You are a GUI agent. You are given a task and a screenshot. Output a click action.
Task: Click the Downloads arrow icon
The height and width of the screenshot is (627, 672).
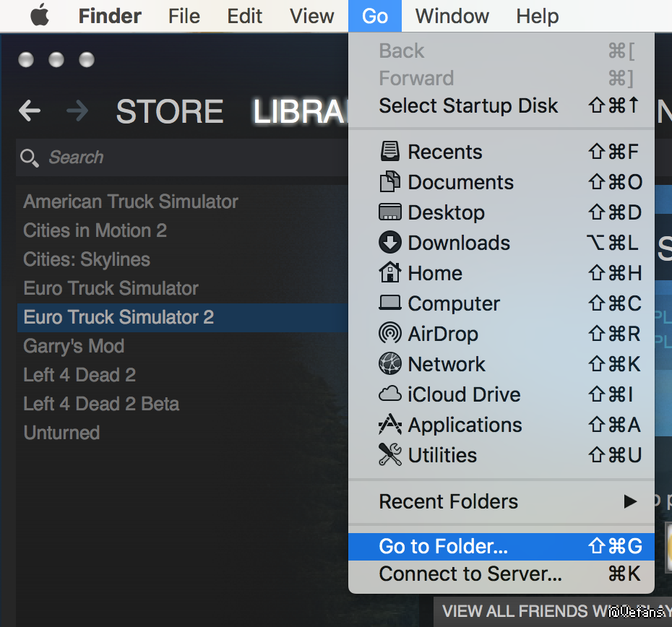(x=389, y=243)
